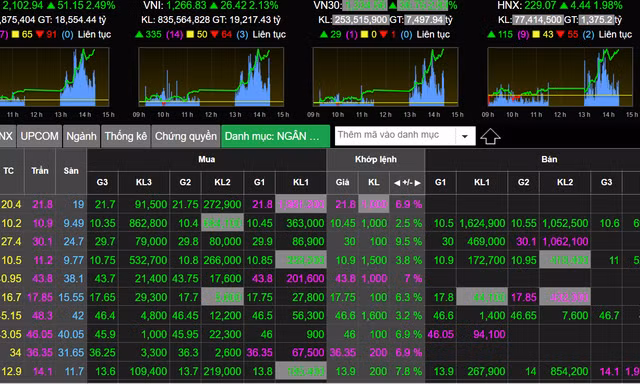Click sell volume 94,100
Viewport: 640px width, 384px height.
click(489, 335)
